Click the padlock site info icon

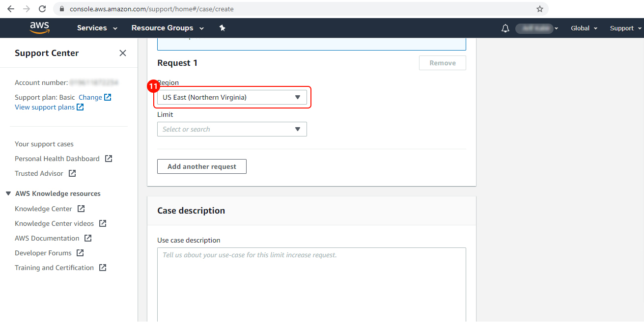62,9
